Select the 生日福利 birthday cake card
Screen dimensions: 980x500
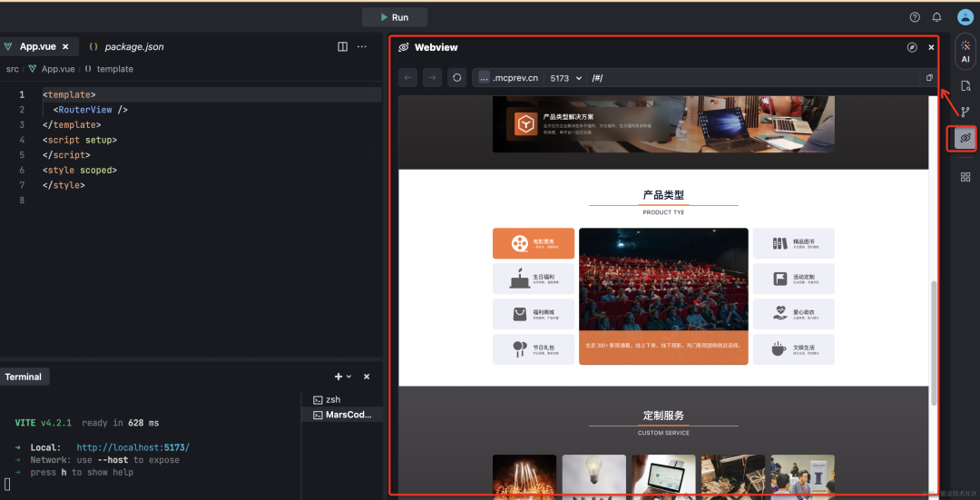coord(534,279)
